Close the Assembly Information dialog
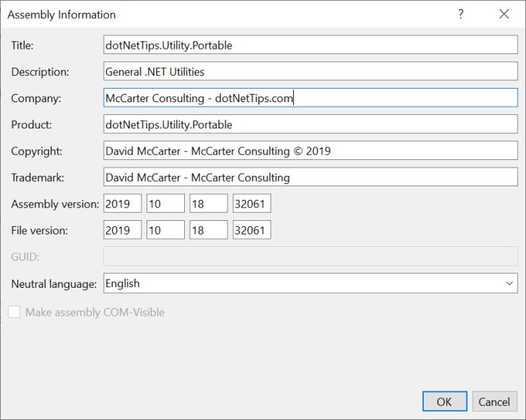This screenshot has width=526, height=420. click(x=504, y=14)
